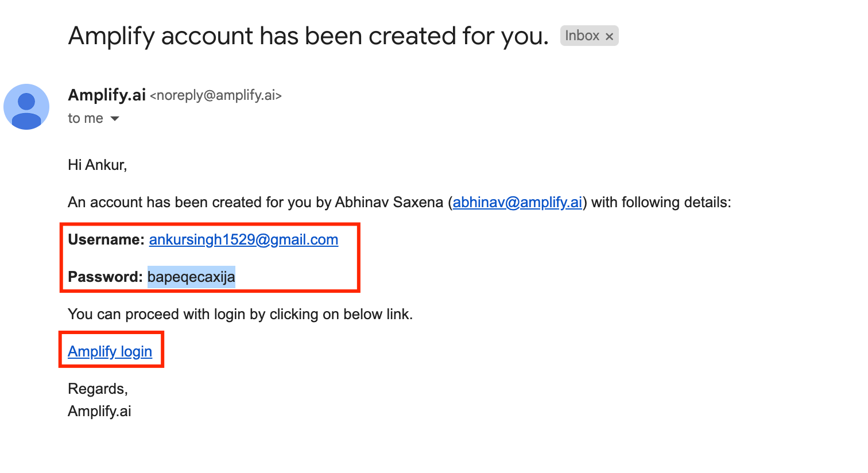Follow the Amplify login link
The height and width of the screenshot is (473, 868).
pos(110,351)
